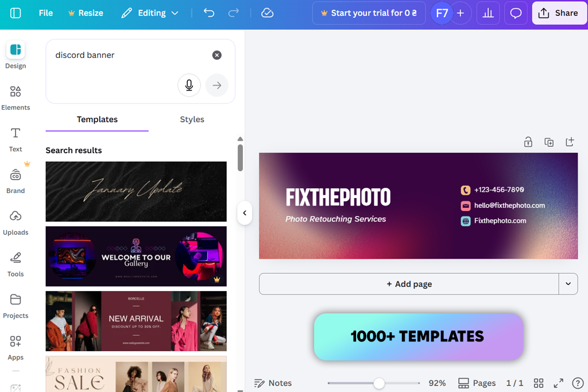This screenshot has width=588, height=392.
Task: Add a new page with the top icon
Action: (x=570, y=142)
